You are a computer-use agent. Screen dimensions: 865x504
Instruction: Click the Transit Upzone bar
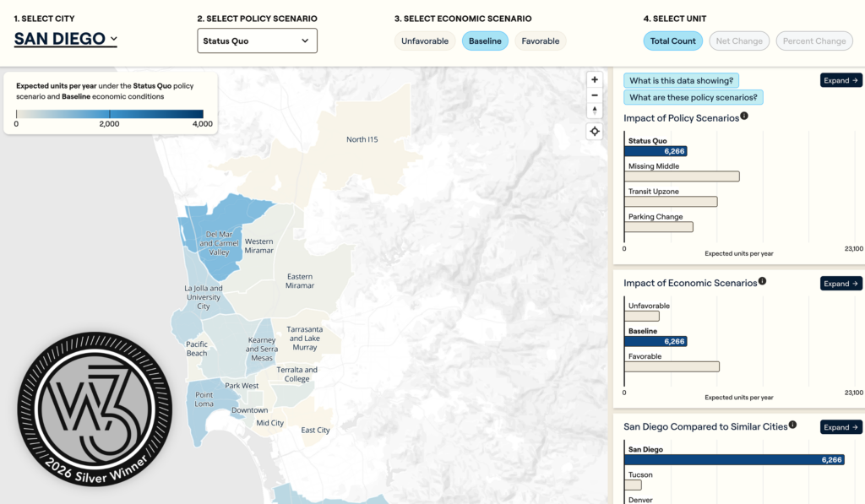tap(671, 202)
